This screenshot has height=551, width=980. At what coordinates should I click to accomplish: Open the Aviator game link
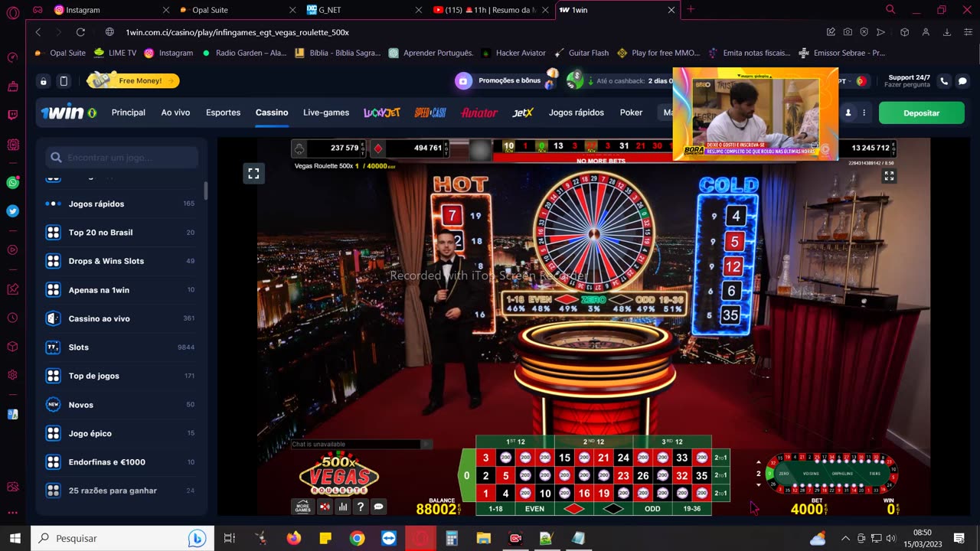click(x=479, y=112)
